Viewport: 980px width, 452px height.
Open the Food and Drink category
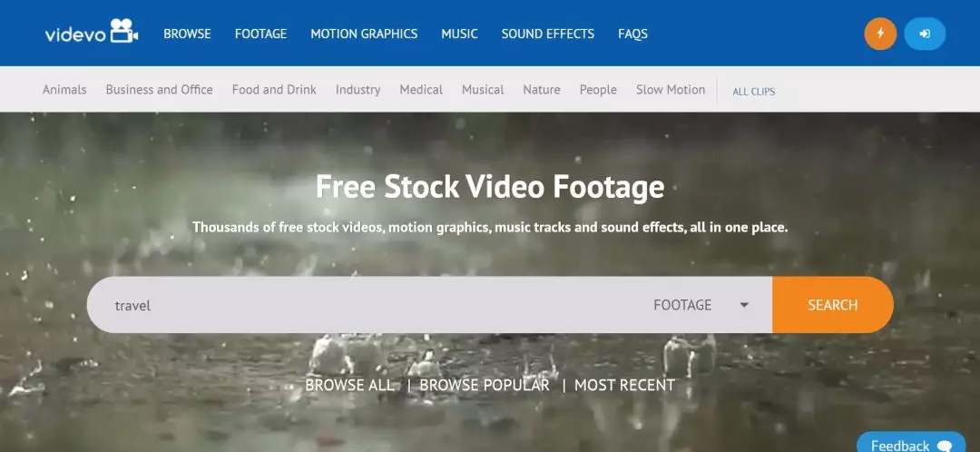(x=274, y=90)
